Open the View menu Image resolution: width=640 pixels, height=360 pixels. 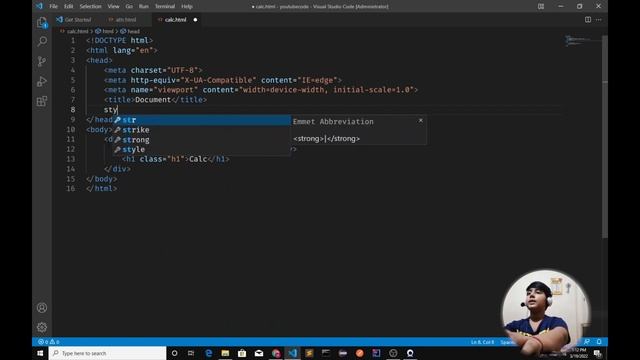pos(113,6)
